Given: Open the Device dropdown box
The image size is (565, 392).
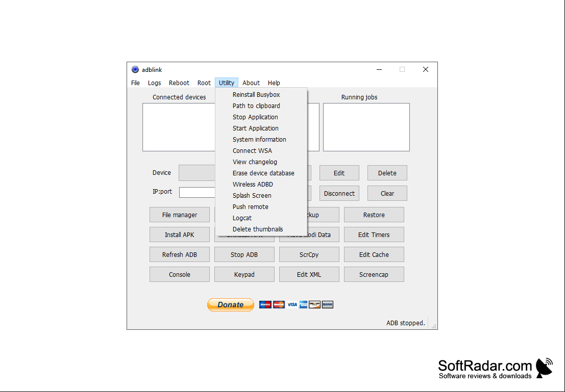Looking at the screenshot, I should (197, 173).
